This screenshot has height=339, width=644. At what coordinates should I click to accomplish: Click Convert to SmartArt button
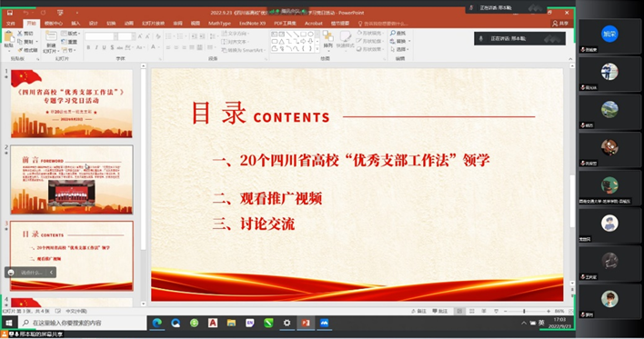pyautogui.click(x=242, y=50)
